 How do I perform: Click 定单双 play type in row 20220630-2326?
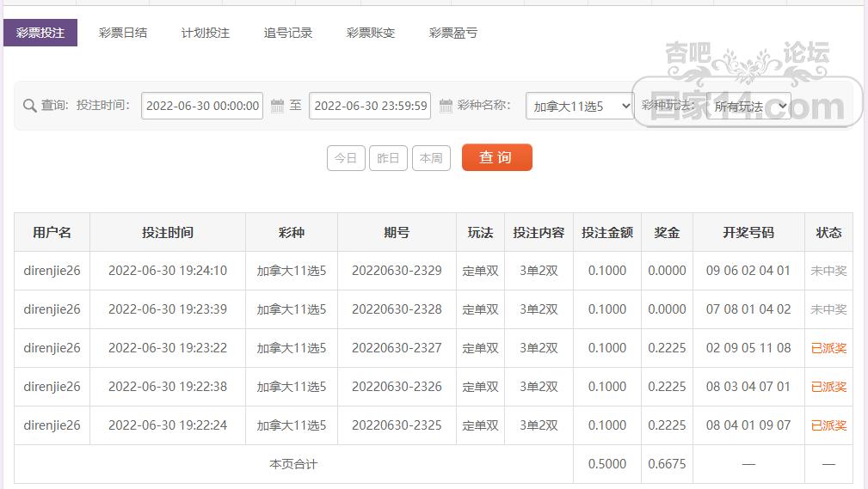click(481, 387)
